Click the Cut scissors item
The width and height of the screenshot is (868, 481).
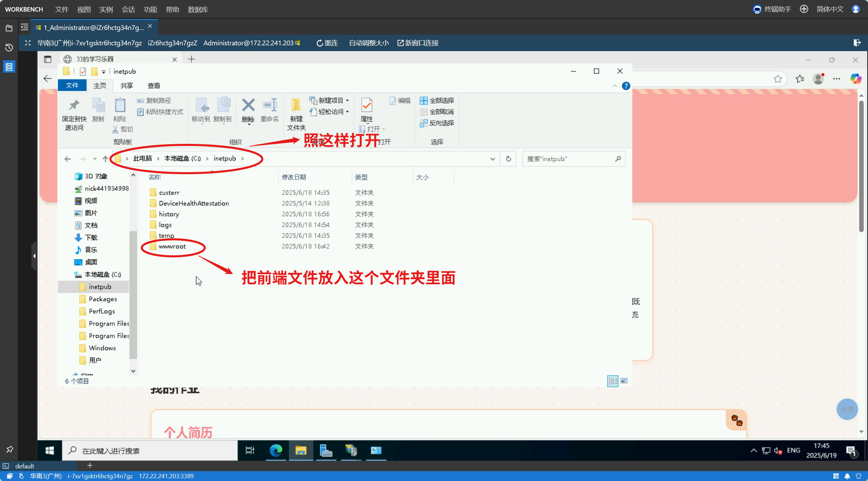point(123,129)
